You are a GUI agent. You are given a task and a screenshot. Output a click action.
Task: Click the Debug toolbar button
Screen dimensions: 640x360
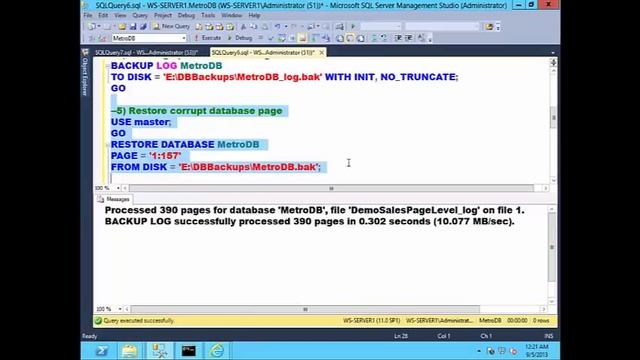[x=240, y=38]
